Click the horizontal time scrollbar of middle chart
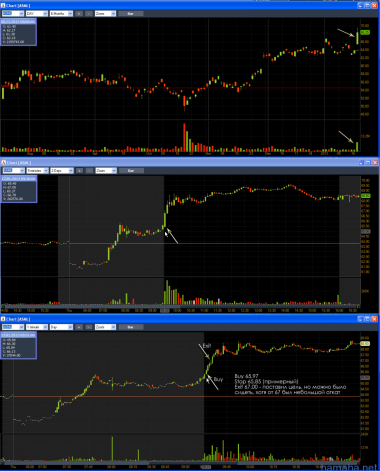Viewport: 380px width, 472px height. tap(180, 306)
